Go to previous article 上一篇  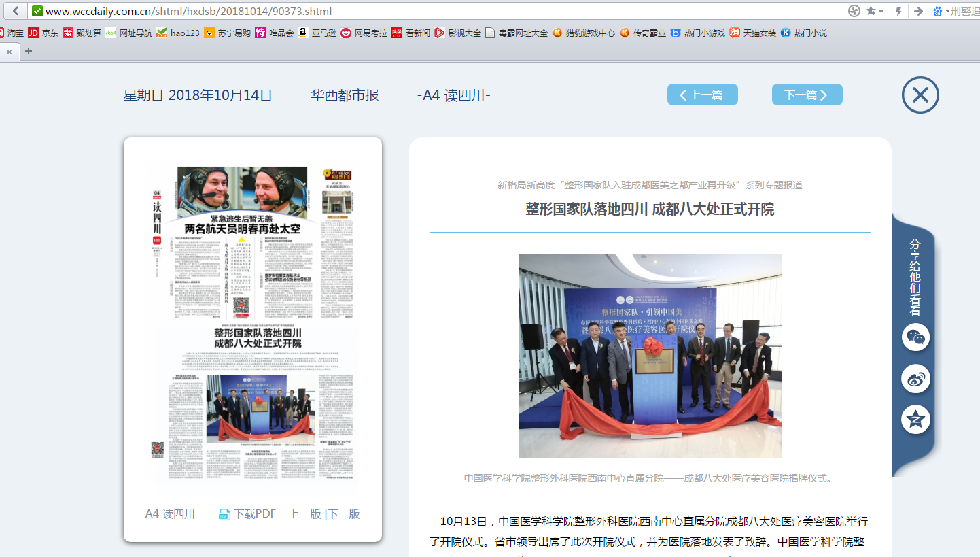click(x=703, y=95)
